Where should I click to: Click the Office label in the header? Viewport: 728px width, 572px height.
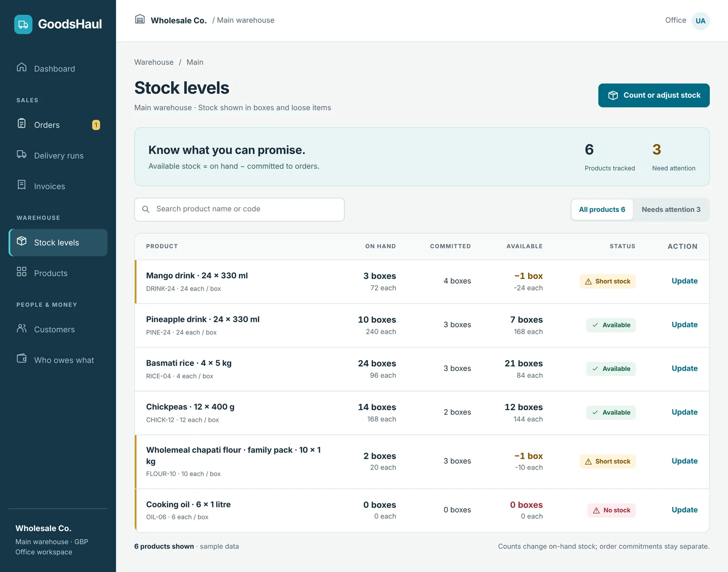(676, 20)
